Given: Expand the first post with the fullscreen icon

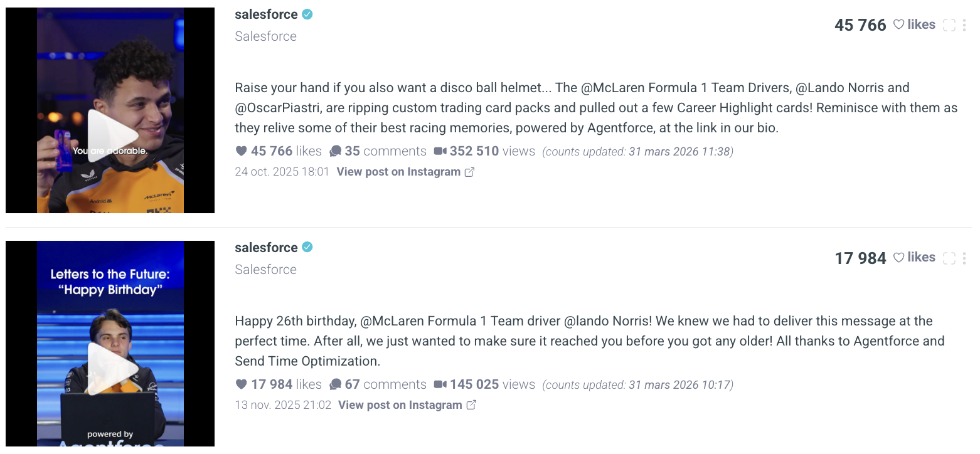Looking at the screenshot, I should coord(949,25).
